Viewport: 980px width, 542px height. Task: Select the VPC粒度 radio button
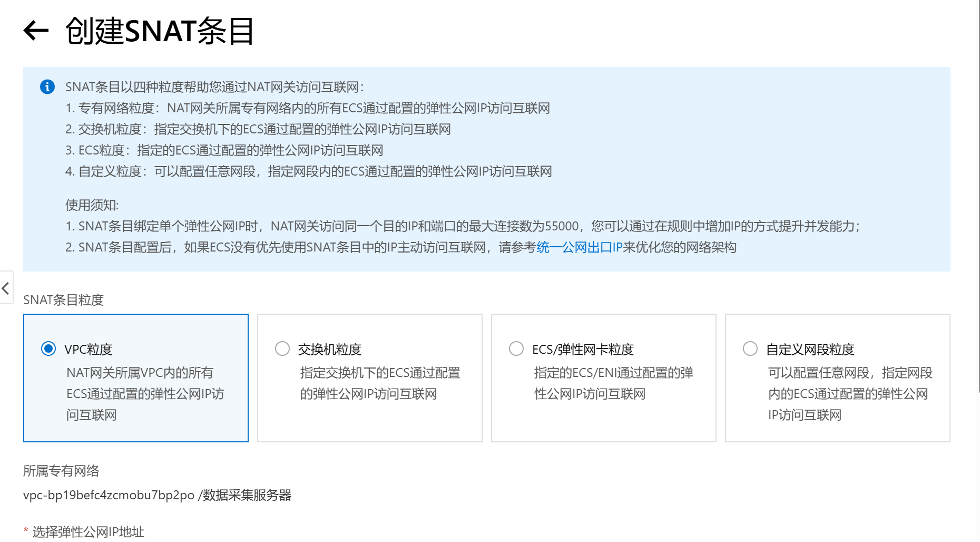[x=48, y=349]
